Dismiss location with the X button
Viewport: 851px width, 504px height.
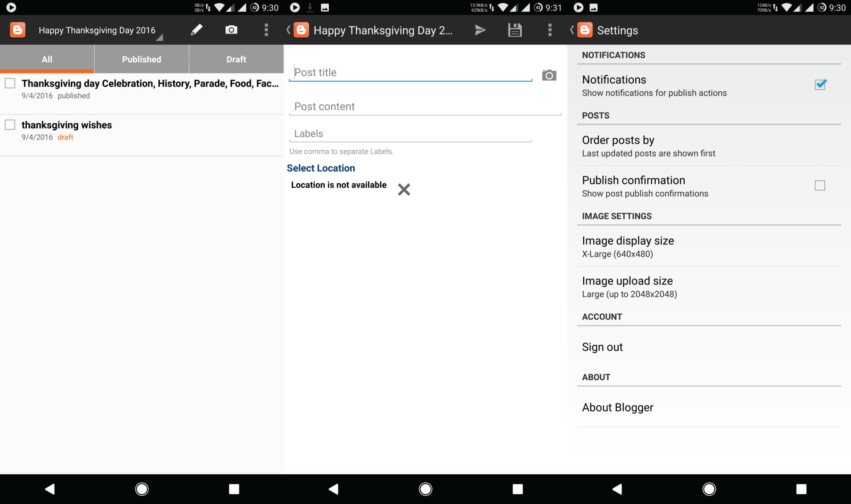[403, 189]
